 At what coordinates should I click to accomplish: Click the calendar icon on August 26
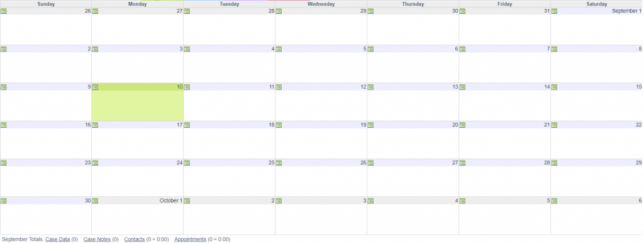pos(4,11)
